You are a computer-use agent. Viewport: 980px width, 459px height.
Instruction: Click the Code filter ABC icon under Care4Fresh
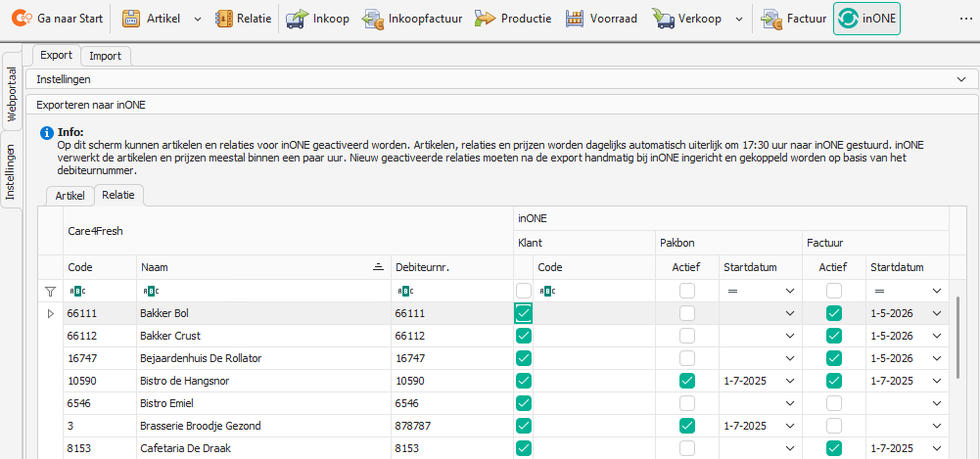point(79,291)
